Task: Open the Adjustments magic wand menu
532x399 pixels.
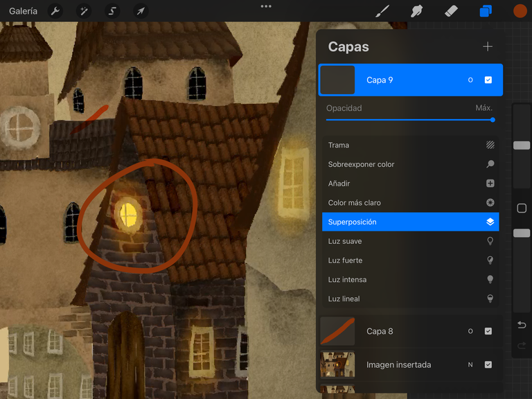Action: 83,11
